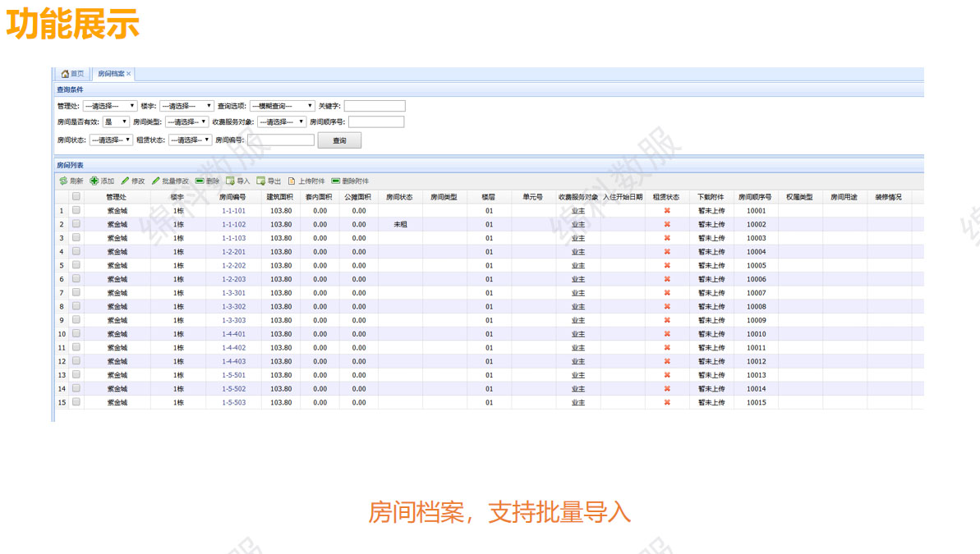The image size is (980, 554).
Task: Check the checkbox for row 10 room 1-4-401
Action: pos(76,333)
